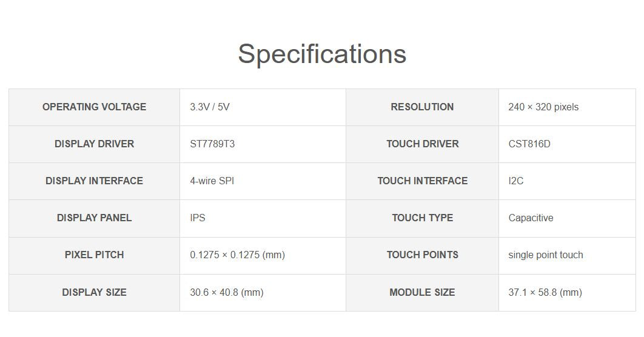The height and width of the screenshot is (337, 644).
Task: Select the PIXEL PITCH label
Action: [x=94, y=255]
